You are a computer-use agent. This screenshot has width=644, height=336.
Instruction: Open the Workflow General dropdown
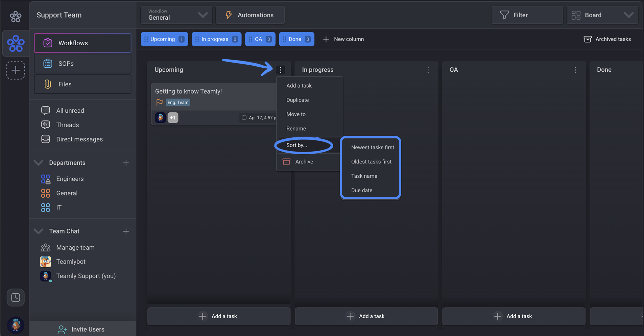[x=176, y=15]
